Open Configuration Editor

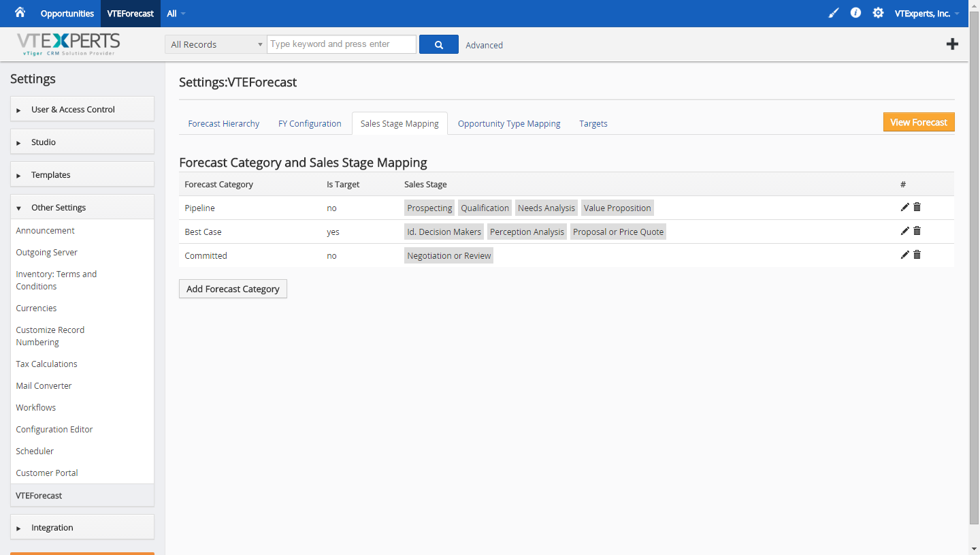pos(54,429)
